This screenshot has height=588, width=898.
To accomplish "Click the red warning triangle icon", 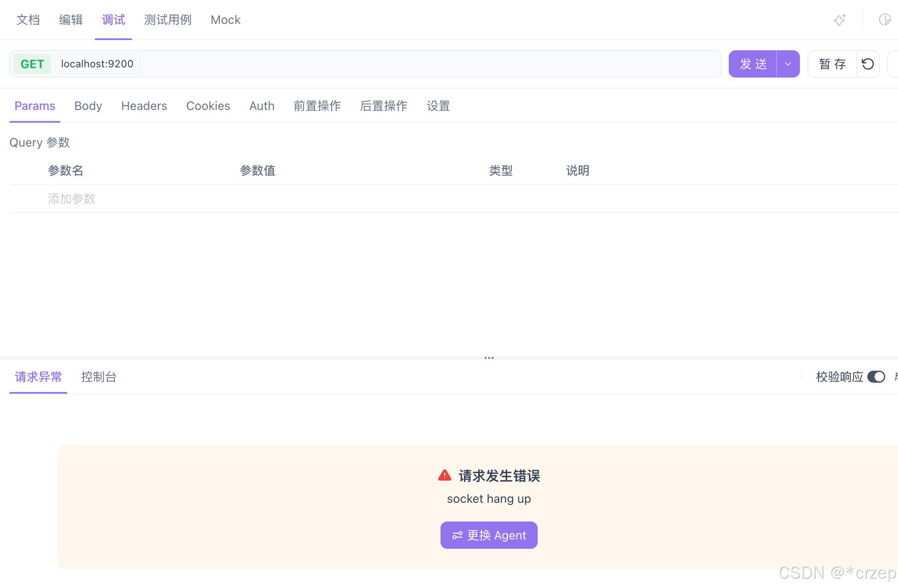I will coord(444,476).
